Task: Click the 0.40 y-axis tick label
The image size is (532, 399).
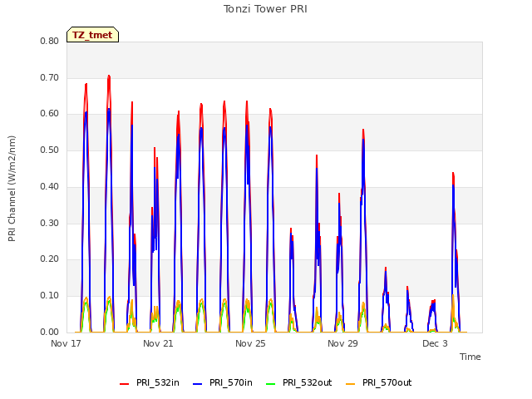Action: pyautogui.click(x=50, y=186)
